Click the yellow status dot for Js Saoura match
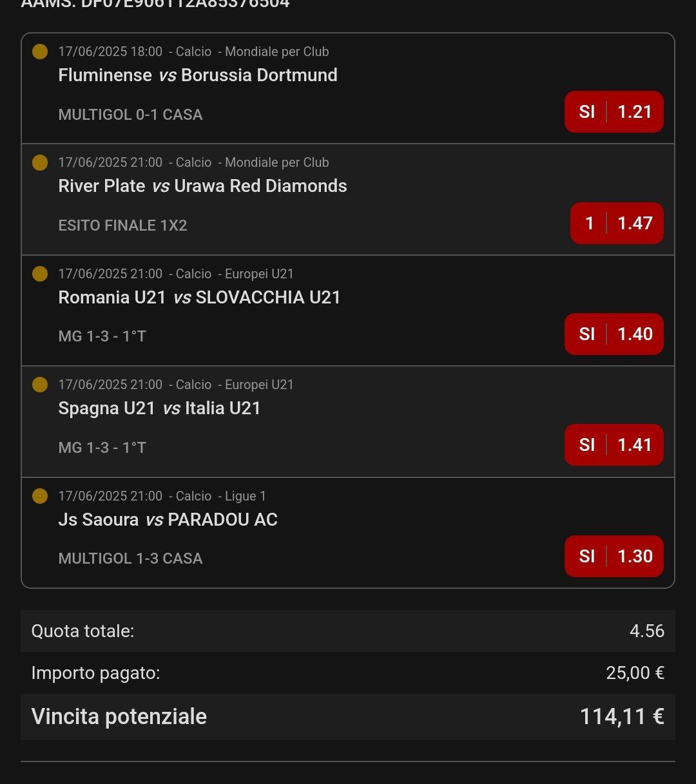The image size is (696, 784). tap(40, 496)
